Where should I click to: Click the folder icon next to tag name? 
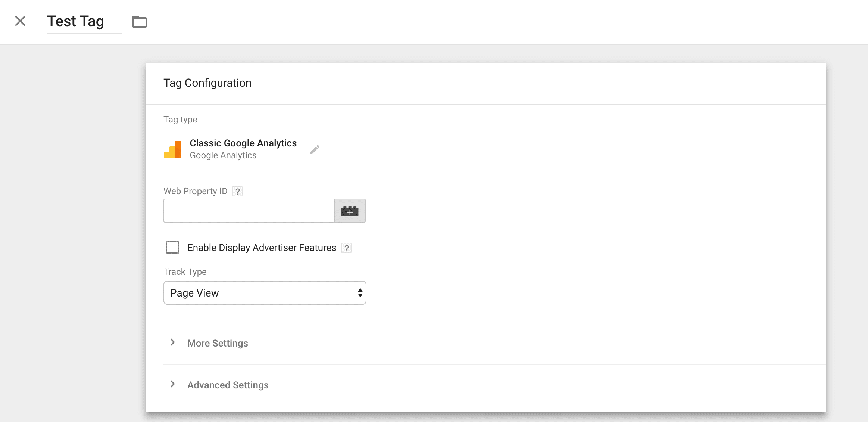[140, 22]
